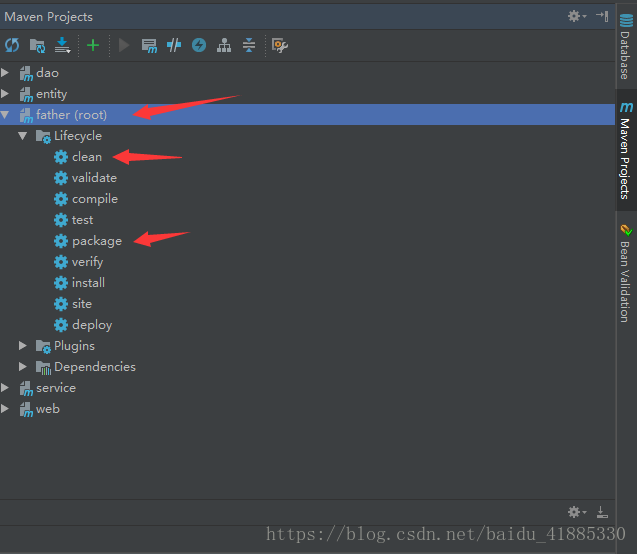Viewport: 637px width, 554px height.
Task: Expand the web module
Action: [5, 409]
